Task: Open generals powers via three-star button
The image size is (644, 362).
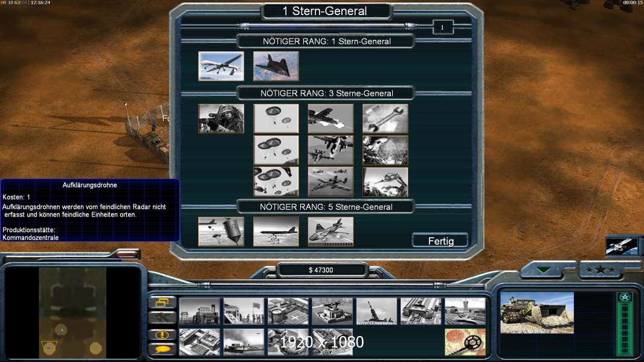Action: [x=601, y=270]
